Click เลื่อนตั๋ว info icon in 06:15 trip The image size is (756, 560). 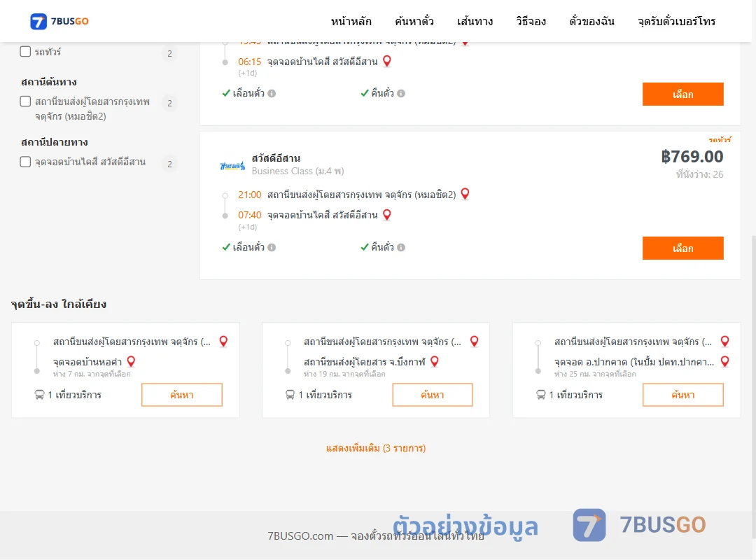272,94
